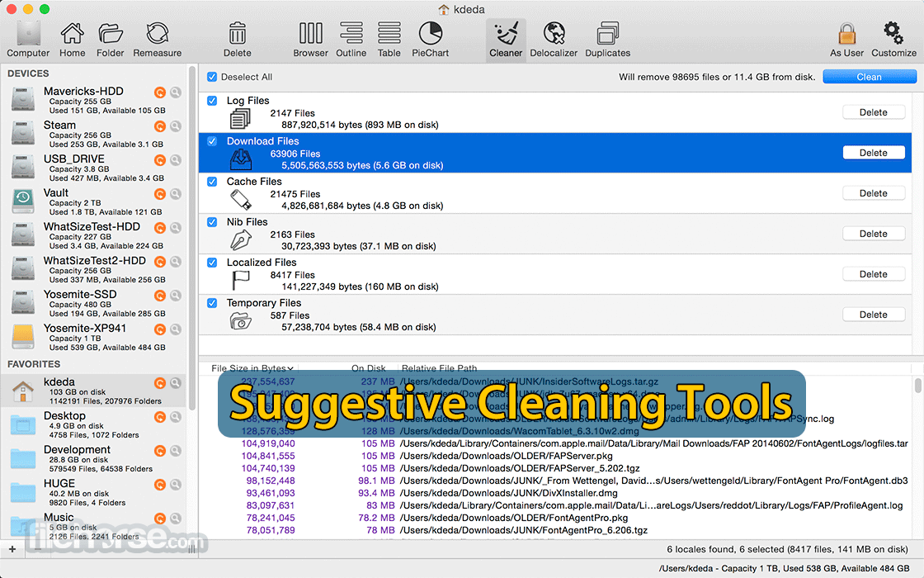Open Customize toolbar gears
Viewport: 924px width, 578px height.
894,40
